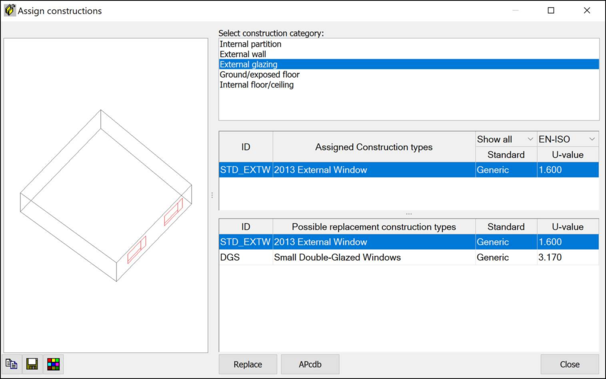Image resolution: width=606 pixels, height=379 pixels.
Task: Click the APcdb button
Action: tap(310, 364)
